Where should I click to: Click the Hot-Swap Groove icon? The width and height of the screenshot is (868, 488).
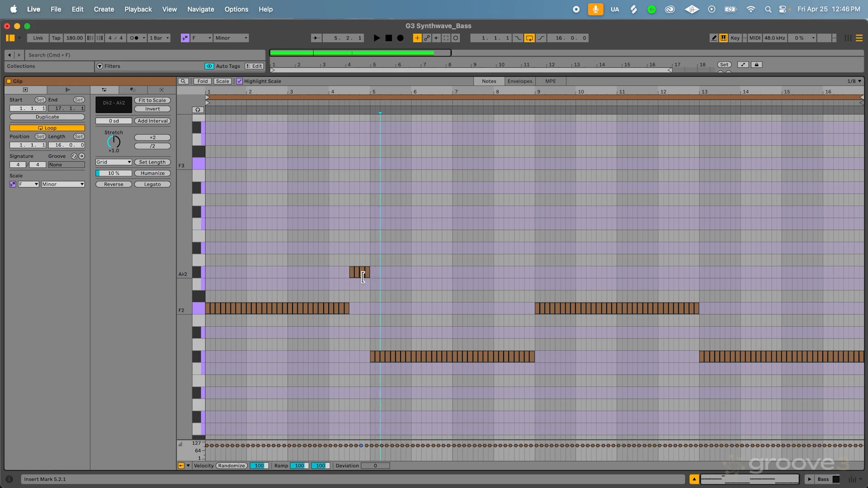point(74,156)
